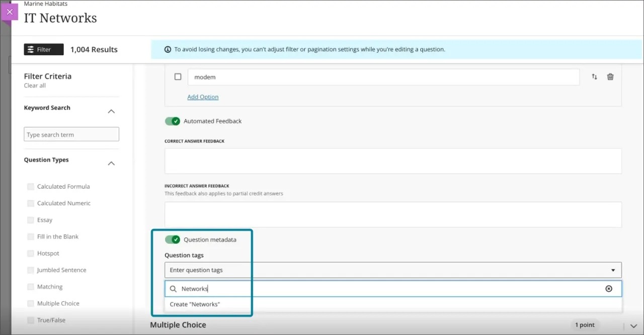Delete the "modem" answer option
Viewport: 644px width, 335px height.
tap(610, 76)
